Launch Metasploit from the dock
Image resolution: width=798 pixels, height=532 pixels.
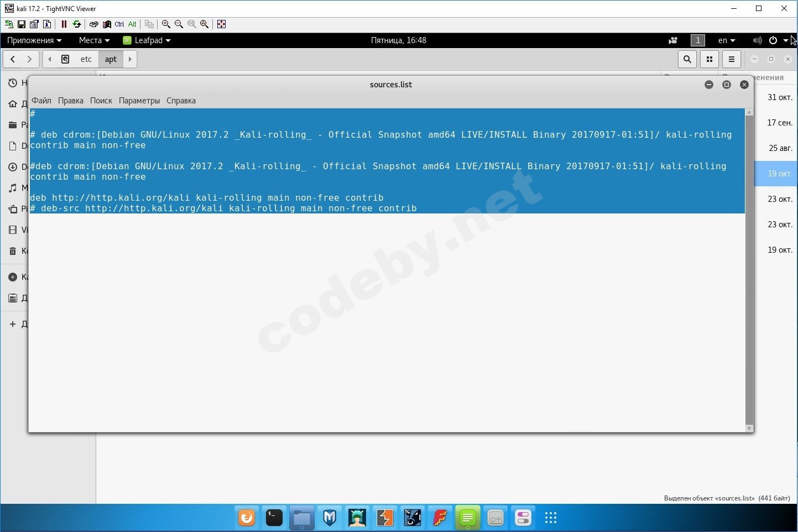[330, 518]
